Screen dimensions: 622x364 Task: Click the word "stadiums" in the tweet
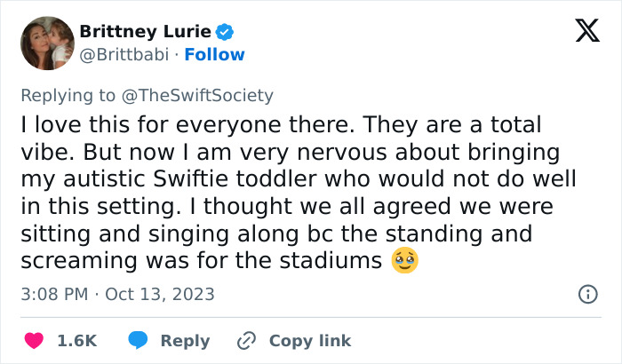341,261
